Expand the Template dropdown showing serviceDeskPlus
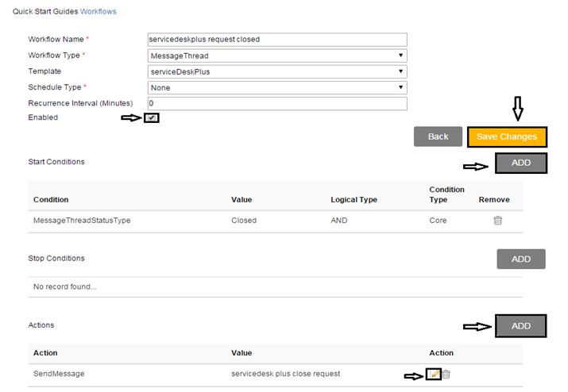Viewport: 568px width, 392px height. click(277, 71)
